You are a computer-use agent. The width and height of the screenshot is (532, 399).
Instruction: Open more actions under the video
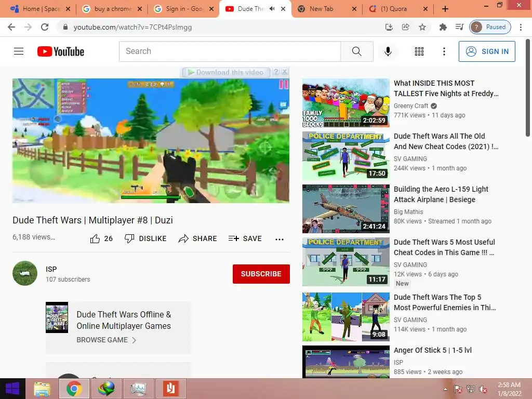(279, 239)
